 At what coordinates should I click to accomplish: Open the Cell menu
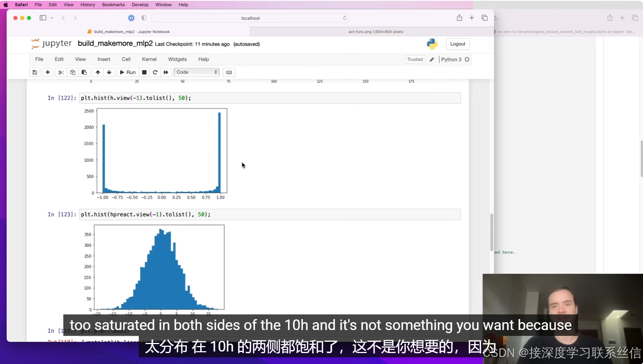(x=126, y=59)
